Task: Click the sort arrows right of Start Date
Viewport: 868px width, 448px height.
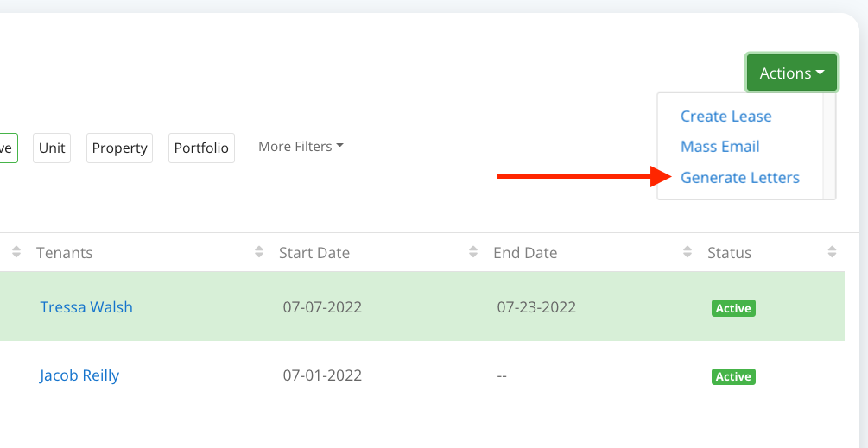Action: pyautogui.click(x=473, y=253)
